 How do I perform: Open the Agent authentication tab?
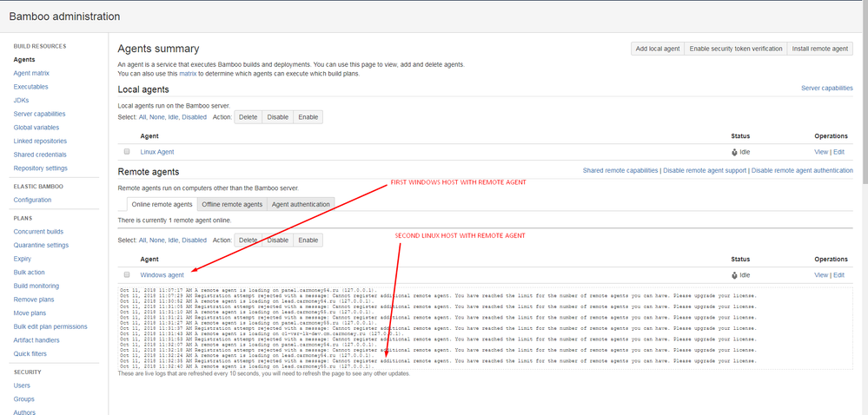click(x=301, y=204)
